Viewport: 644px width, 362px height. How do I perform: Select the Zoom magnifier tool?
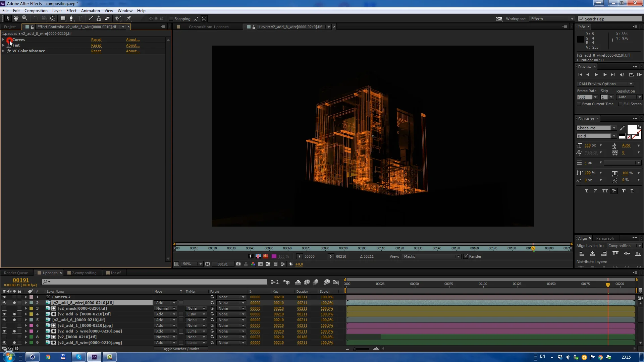point(25,18)
